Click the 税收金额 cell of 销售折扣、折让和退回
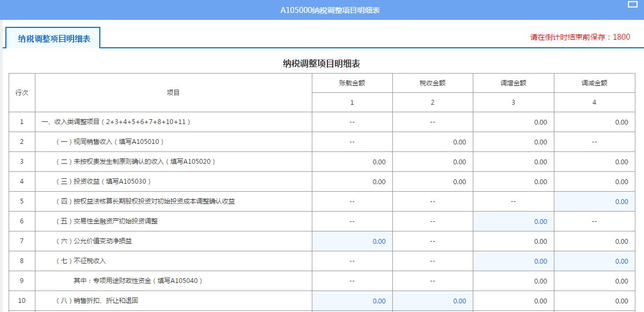The height and width of the screenshot is (312, 644). click(433, 301)
